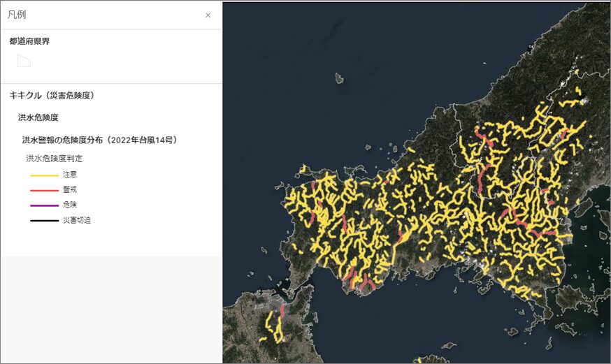Click the black 災害切迫 line swatch
Viewport: 611px width, 364px height.
click(45, 221)
